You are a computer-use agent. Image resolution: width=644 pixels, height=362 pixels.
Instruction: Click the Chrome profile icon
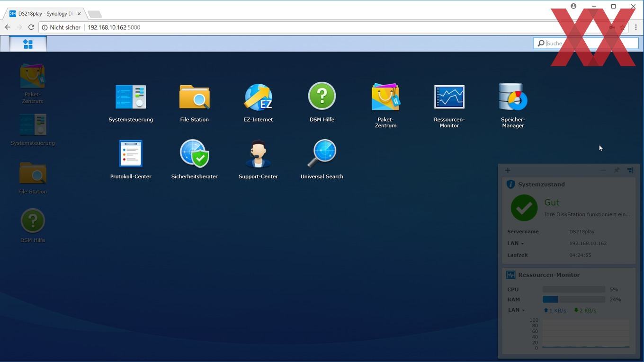[573, 6]
